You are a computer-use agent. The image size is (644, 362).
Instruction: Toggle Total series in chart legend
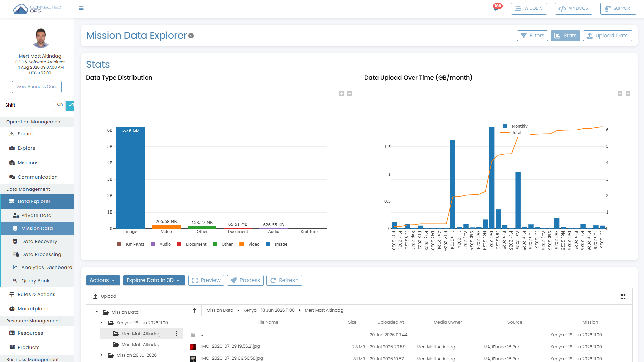(511, 133)
